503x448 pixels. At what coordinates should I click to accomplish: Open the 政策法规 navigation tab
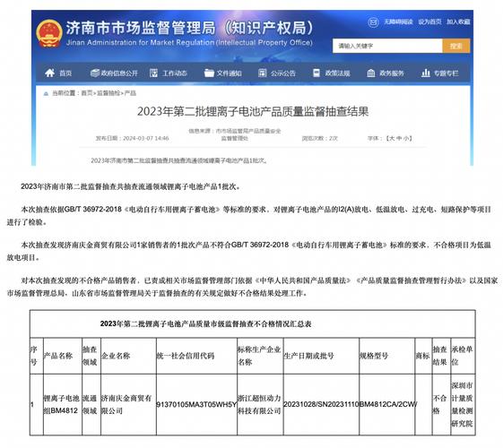click(x=332, y=73)
